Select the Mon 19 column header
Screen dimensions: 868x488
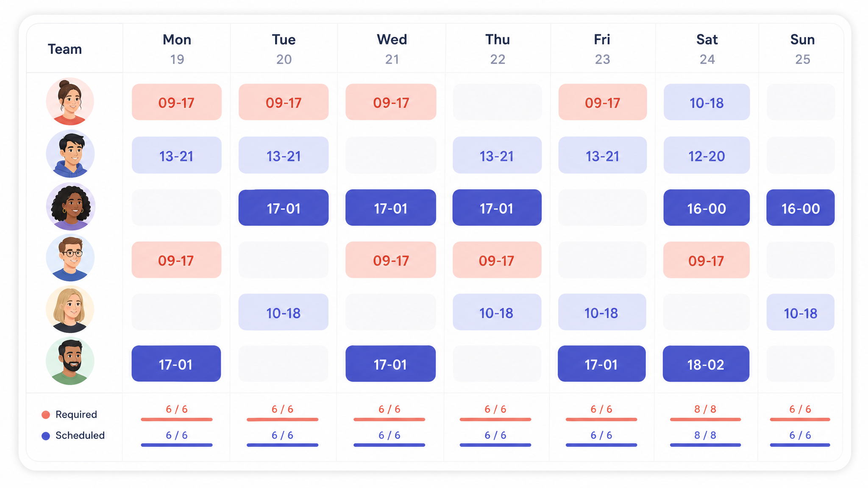point(177,49)
